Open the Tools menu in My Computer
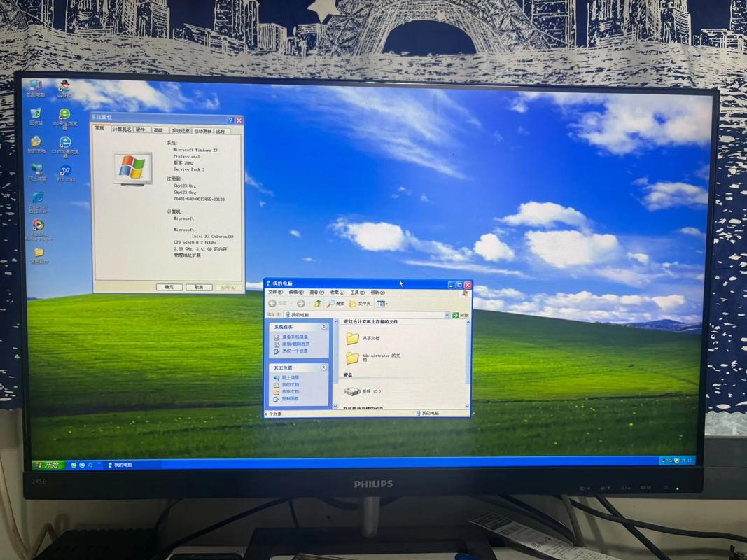The width and height of the screenshot is (747, 560). [357, 292]
